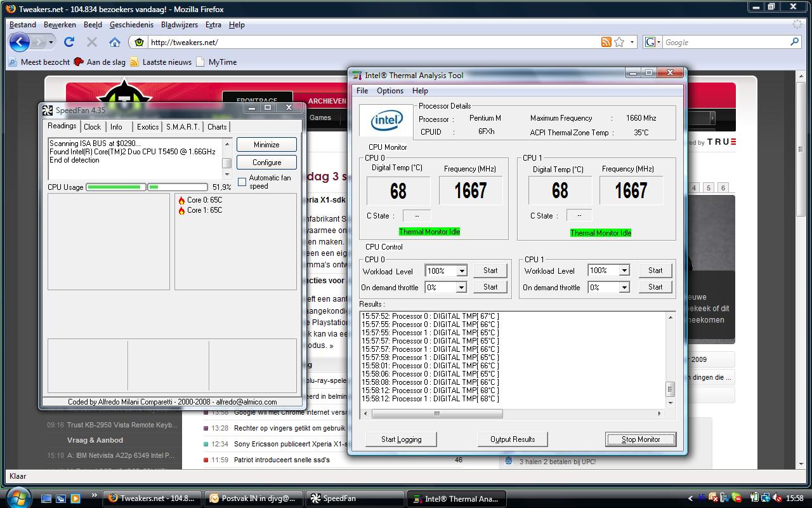This screenshot has height=508, width=812.
Task: Expand CPU 1 On demand throttle dropdown
Action: (x=624, y=288)
